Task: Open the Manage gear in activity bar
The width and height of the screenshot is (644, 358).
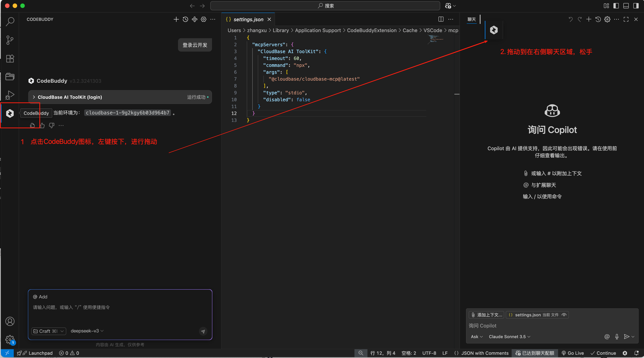Action: pos(10,339)
